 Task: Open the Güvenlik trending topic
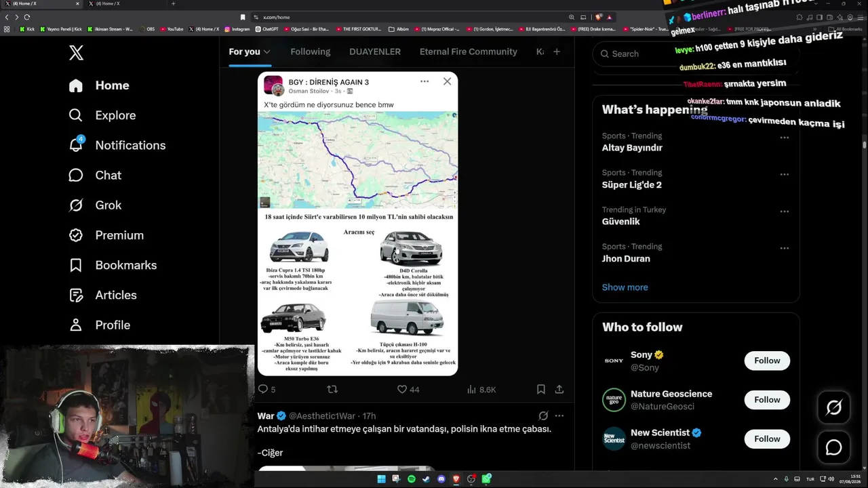pos(621,222)
